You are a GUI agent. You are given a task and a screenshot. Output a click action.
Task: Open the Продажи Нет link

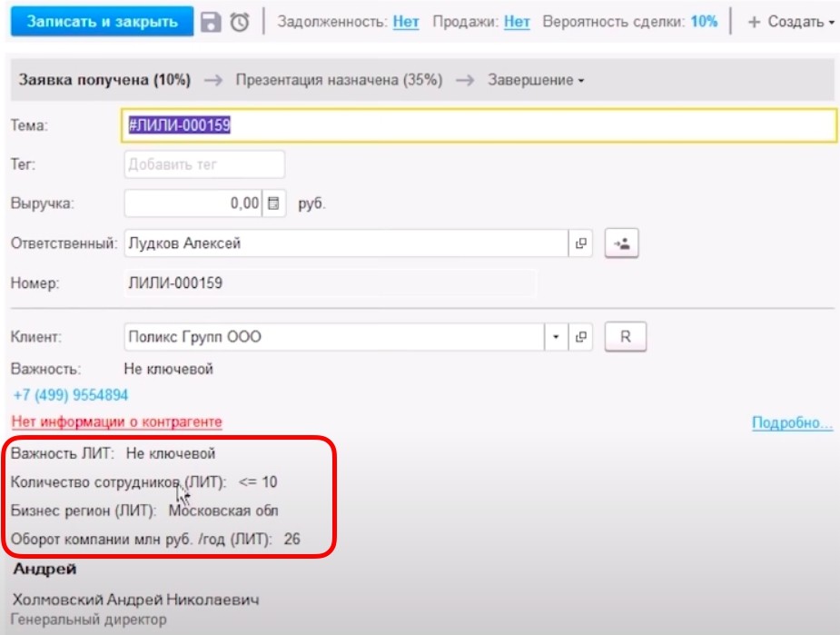coord(517,22)
